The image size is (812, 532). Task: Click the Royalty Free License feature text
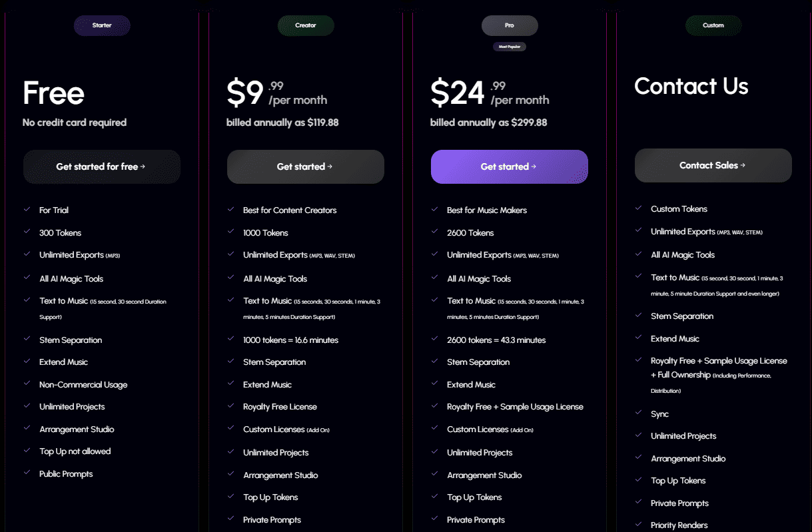coord(279,406)
